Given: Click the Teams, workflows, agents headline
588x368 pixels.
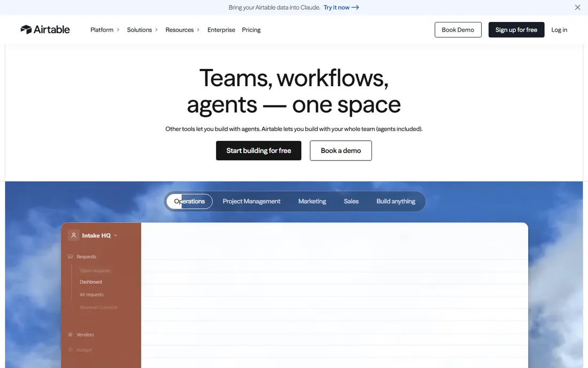Looking at the screenshot, I should [293, 91].
